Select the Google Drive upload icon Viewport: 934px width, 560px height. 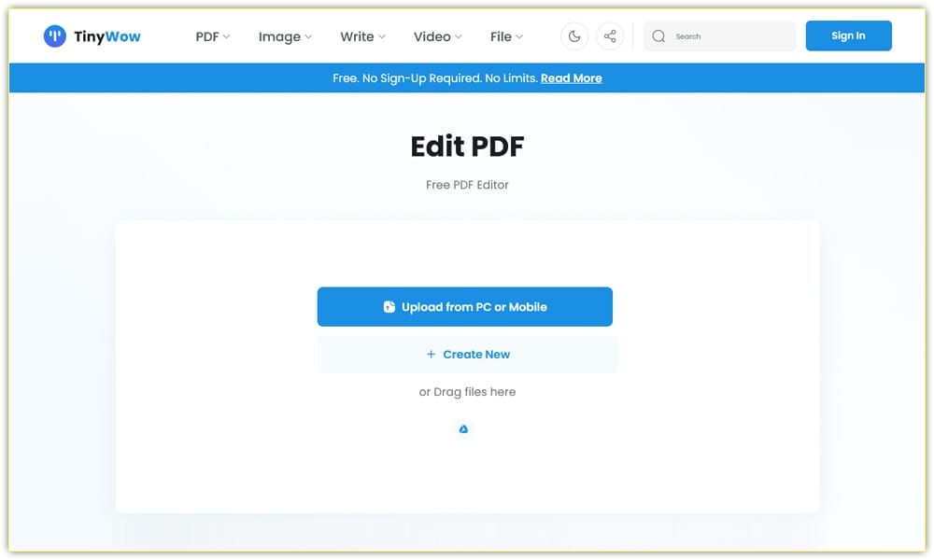click(x=463, y=428)
